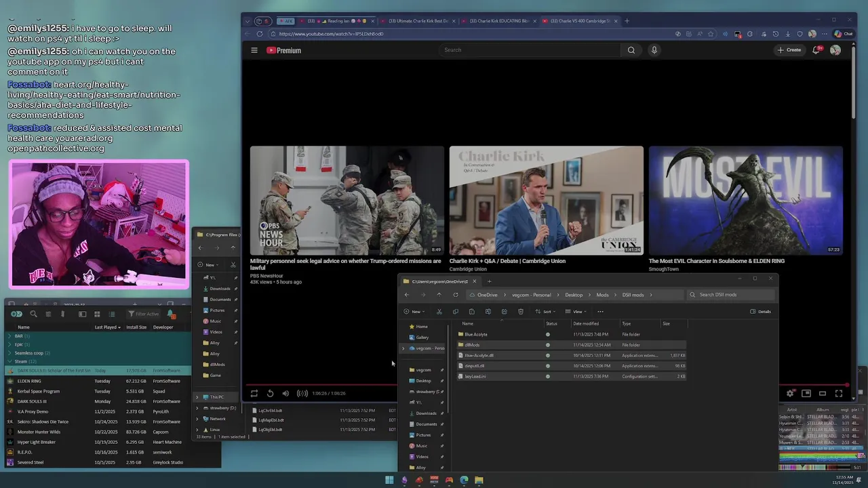Open the library filter sliders icon

click(48, 314)
